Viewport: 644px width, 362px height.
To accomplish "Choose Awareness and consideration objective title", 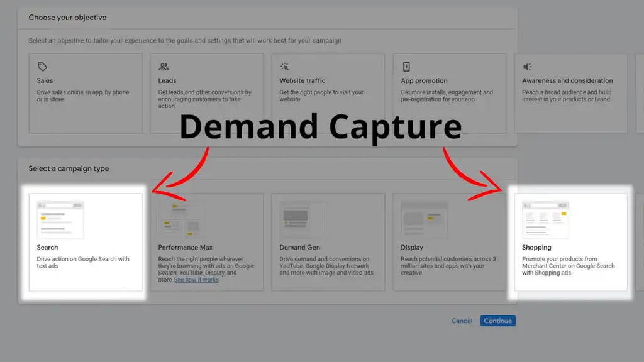I will point(567,80).
